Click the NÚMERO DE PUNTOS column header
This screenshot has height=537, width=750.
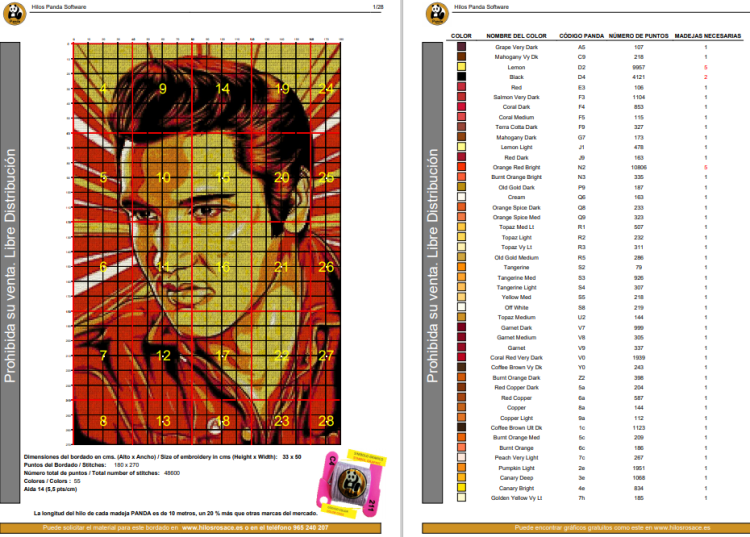639,36
